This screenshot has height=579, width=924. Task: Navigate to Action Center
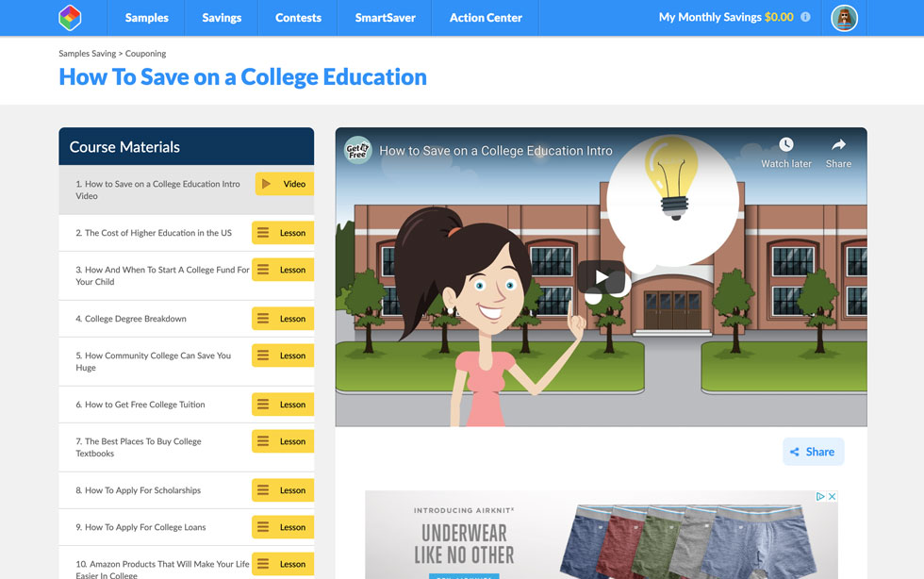tap(486, 18)
